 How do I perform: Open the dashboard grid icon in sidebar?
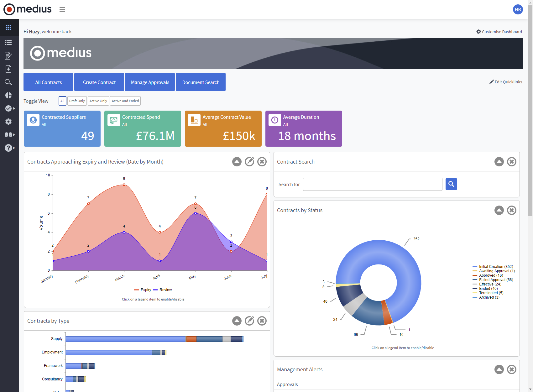click(x=8, y=28)
